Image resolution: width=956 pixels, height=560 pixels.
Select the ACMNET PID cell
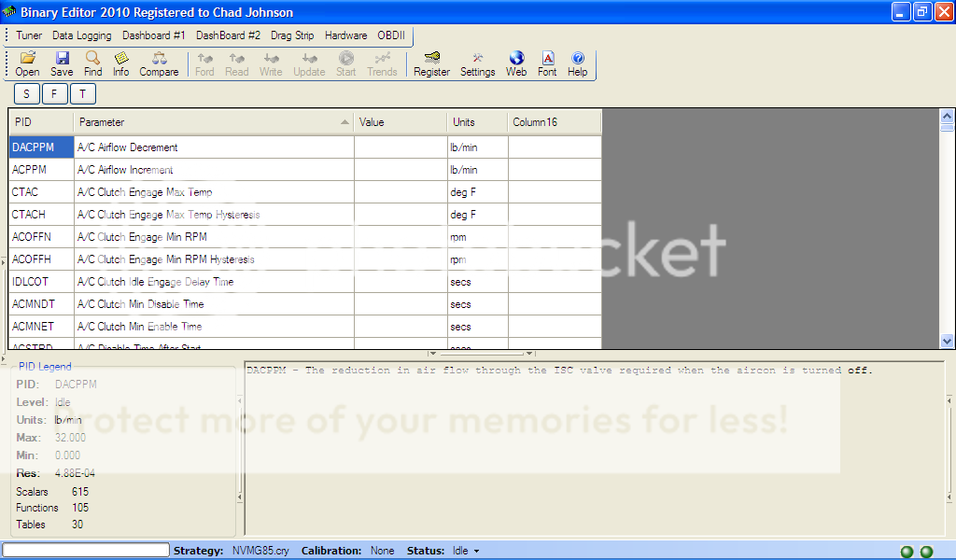click(x=41, y=327)
